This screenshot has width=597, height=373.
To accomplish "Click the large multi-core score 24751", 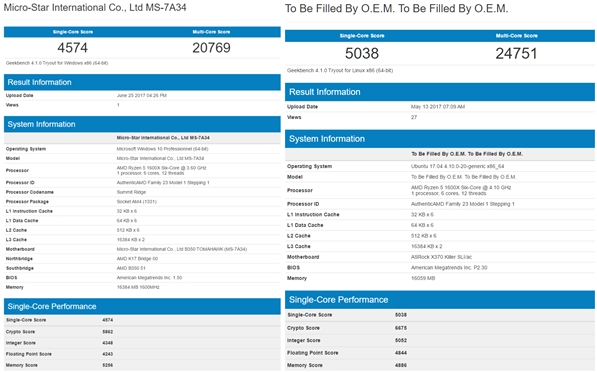I will pyautogui.click(x=516, y=53).
